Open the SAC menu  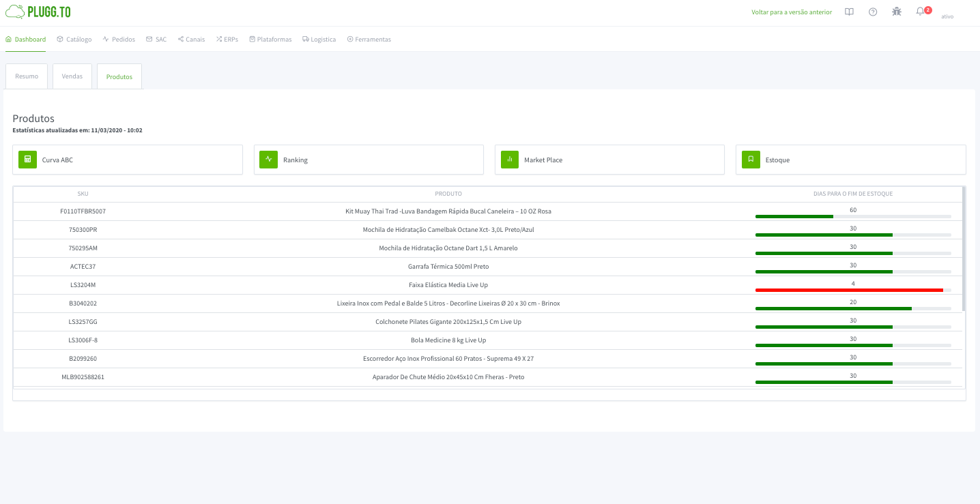[x=156, y=39]
